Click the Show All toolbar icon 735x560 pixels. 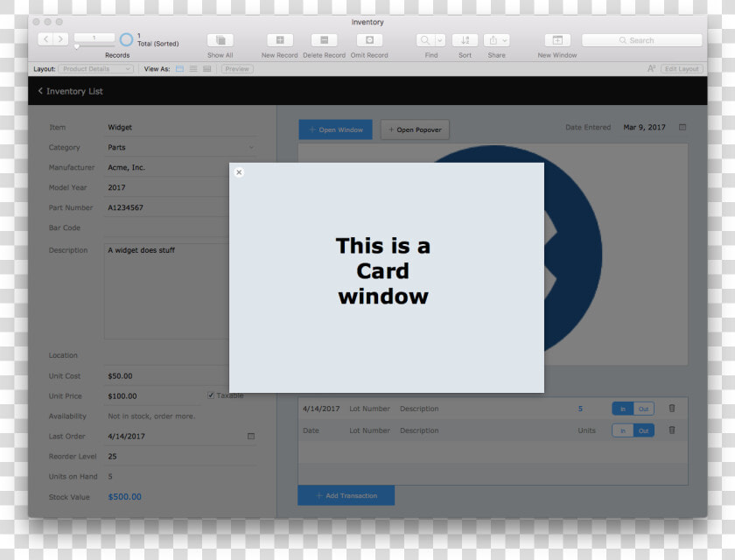(x=220, y=40)
